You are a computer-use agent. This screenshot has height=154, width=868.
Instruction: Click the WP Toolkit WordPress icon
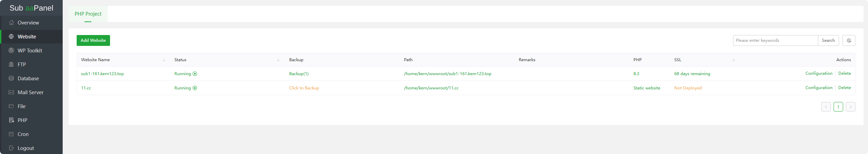pyautogui.click(x=11, y=51)
